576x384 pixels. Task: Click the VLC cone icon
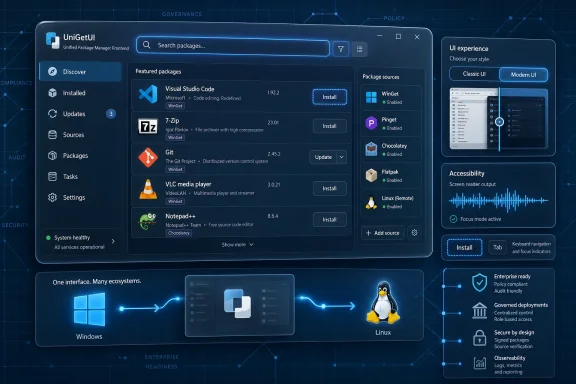[x=148, y=189]
